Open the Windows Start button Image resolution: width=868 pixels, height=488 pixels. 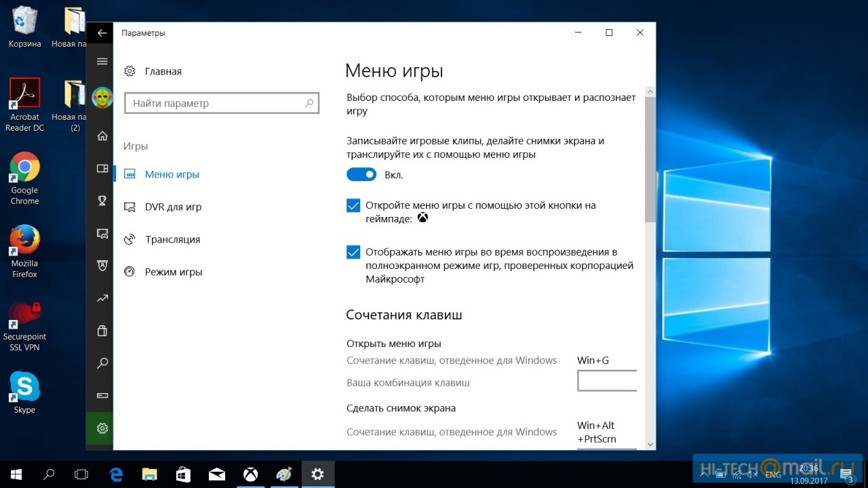coord(16,474)
